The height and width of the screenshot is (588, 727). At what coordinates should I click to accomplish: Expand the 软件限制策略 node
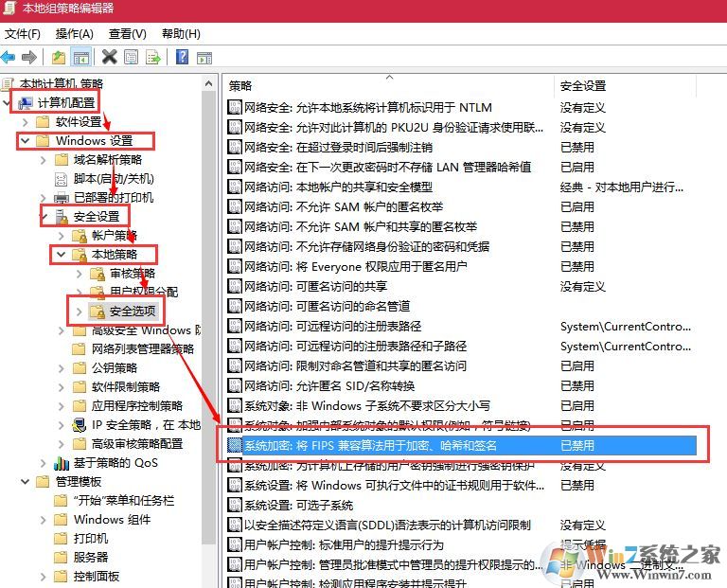(62, 387)
